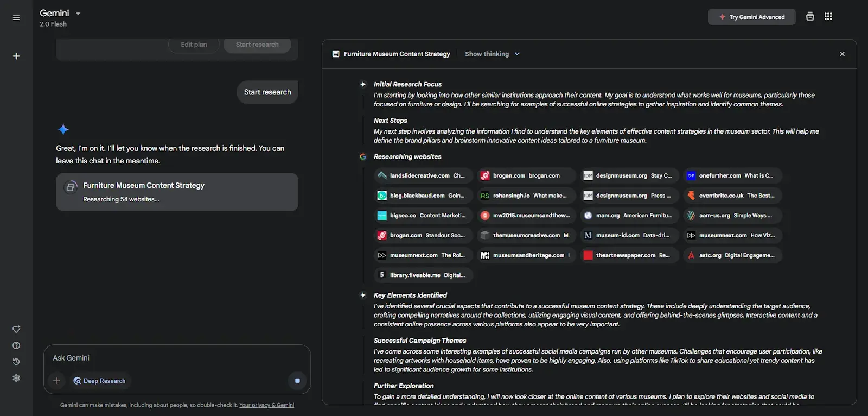868x416 pixels.
Task: Open the Furniture Museum Content Strategy card
Action: 177,192
